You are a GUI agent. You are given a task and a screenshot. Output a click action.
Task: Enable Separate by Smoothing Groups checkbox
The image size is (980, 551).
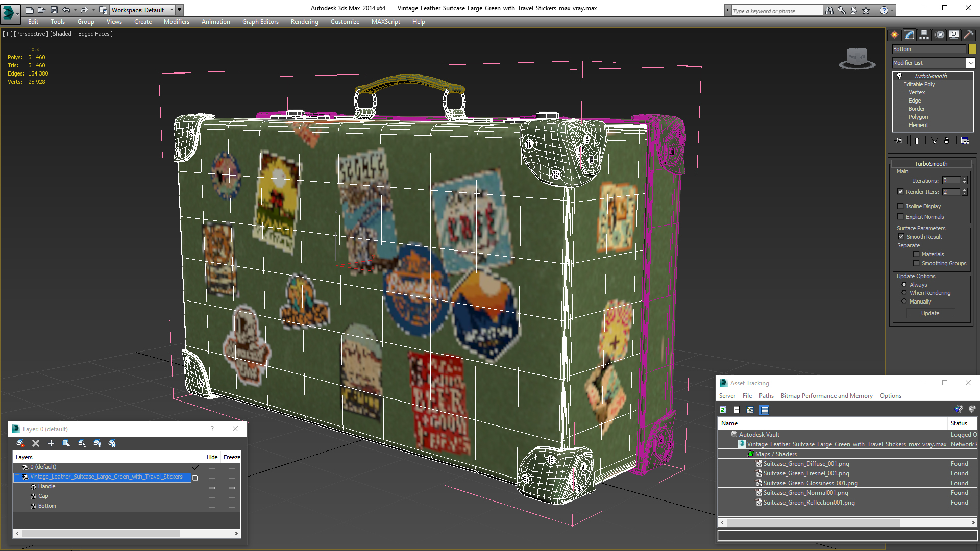[916, 263]
